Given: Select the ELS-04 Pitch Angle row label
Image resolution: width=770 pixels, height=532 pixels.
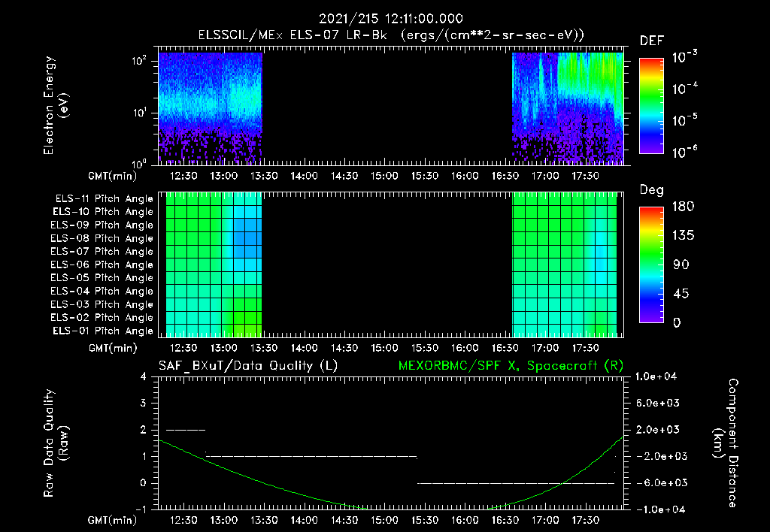Looking at the screenshot, I should tap(102, 291).
